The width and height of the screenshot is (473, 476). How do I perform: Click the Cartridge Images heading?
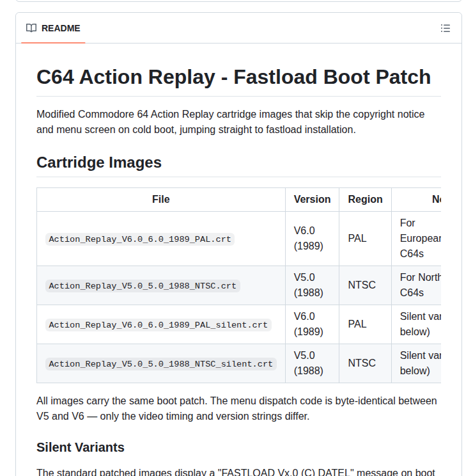[x=99, y=163]
